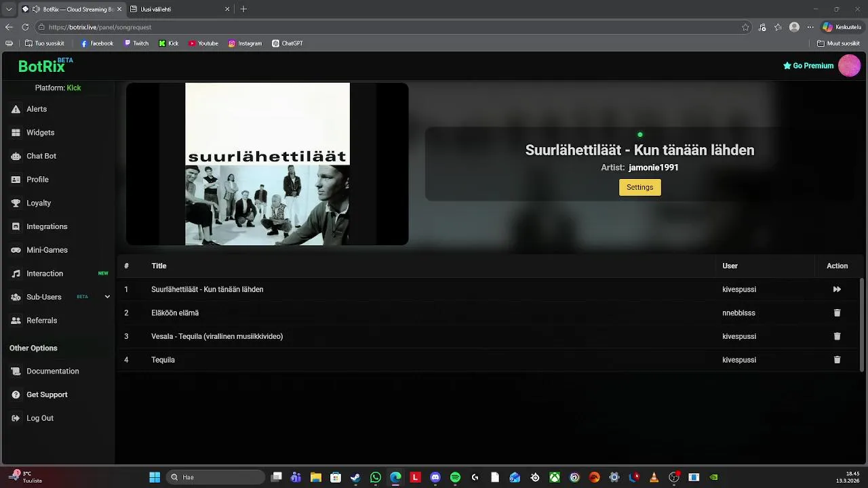Open the Windows Start menu
Image resolution: width=868 pixels, height=488 pixels.
tap(155, 477)
